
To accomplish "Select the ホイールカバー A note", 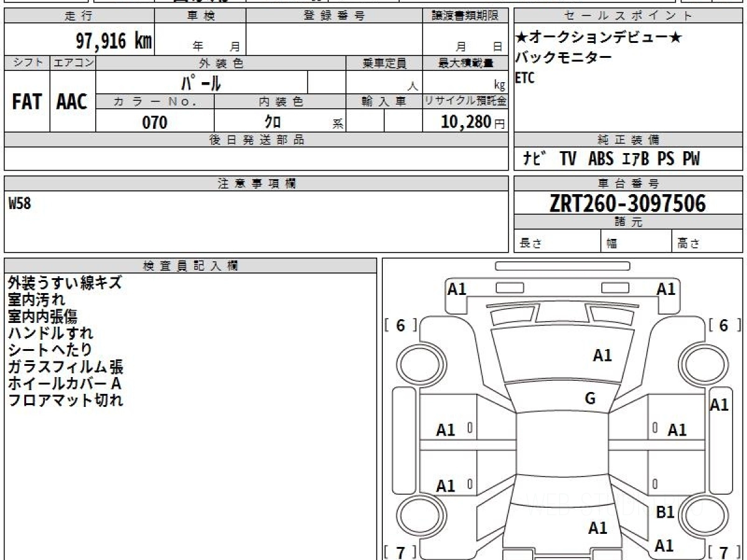I will 64,384.
